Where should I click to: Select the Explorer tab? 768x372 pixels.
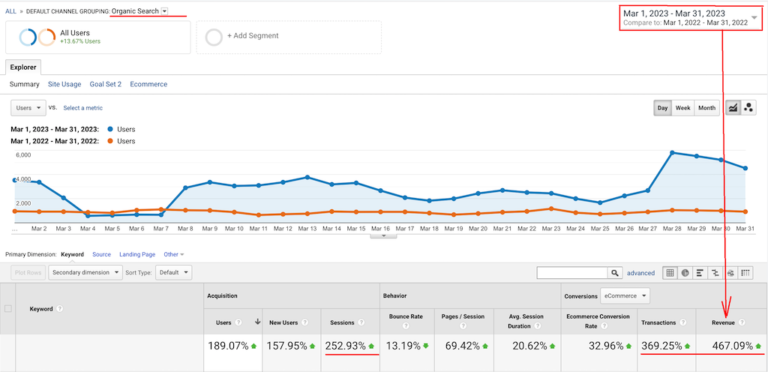click(x=23, y=68)
